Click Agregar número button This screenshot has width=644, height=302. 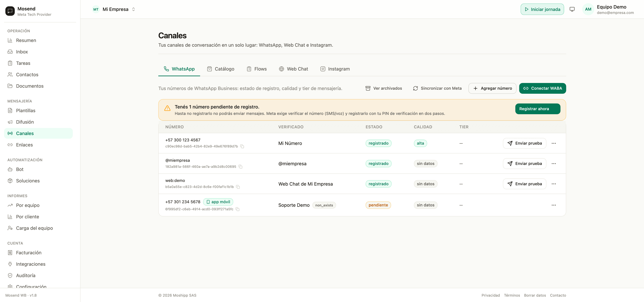coord(492,88)
